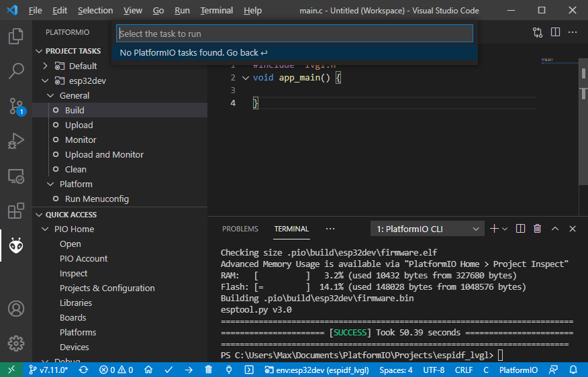The height and width of the screenshot is (377, 588).
Task: Collapse the PIO Home group
Action: (x=45, y=229)
